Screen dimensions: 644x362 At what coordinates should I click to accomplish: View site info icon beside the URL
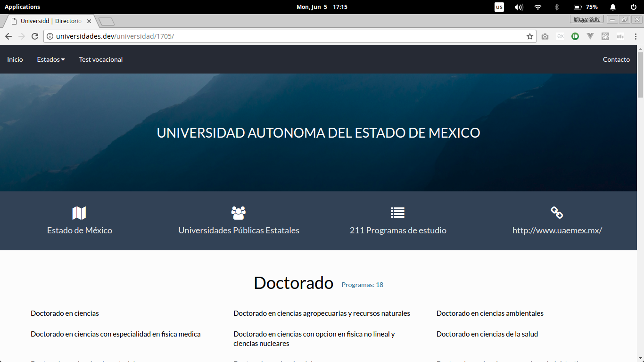(x=50, y=36)
